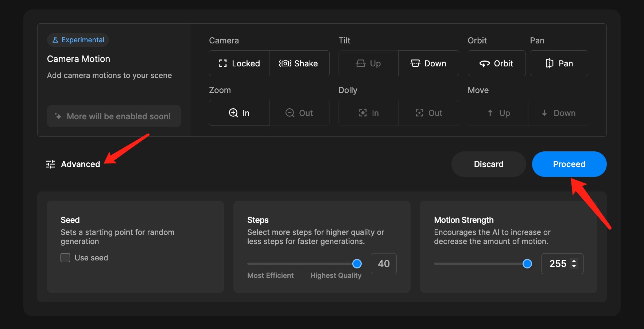The width and height of the screenshot is (644, 329).
Task: Activate the Orbit motion icon
Action: pos(485,63)
